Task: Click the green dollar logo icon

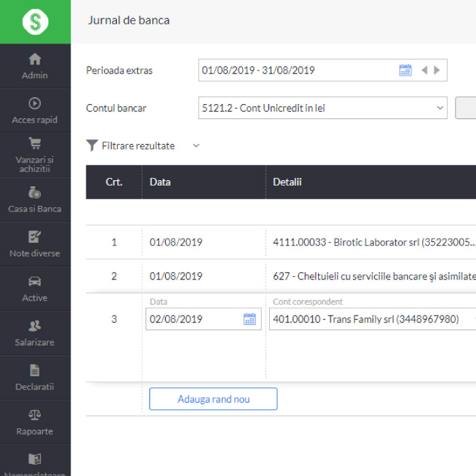Action: pos(35,22)
